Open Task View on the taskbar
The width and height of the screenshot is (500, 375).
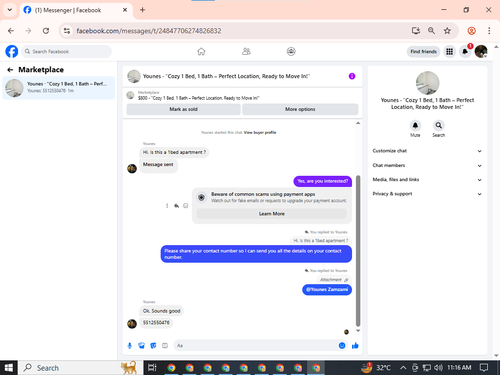(152, 368)
